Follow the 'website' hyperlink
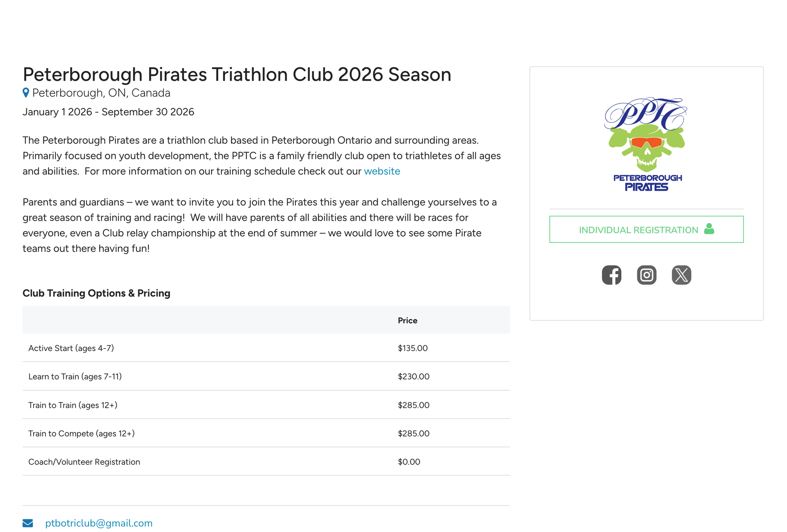The image size is (787, 532). point(382,171)
